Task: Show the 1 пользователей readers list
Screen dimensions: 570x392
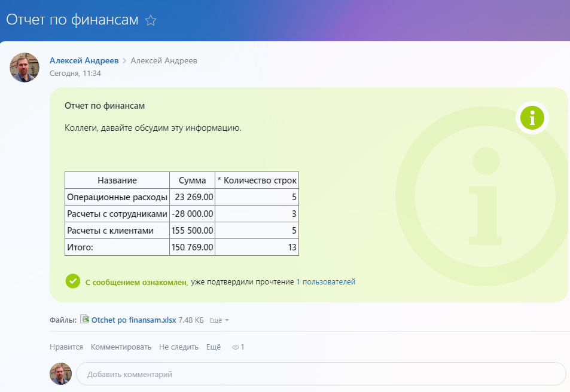Action: tap(325, 281)
